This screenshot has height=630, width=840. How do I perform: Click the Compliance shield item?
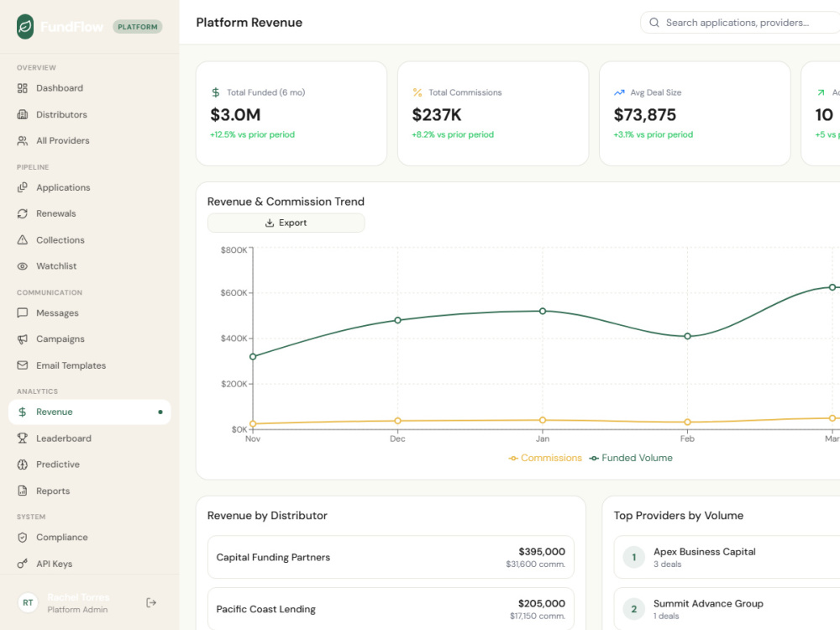tap(90, 538)
